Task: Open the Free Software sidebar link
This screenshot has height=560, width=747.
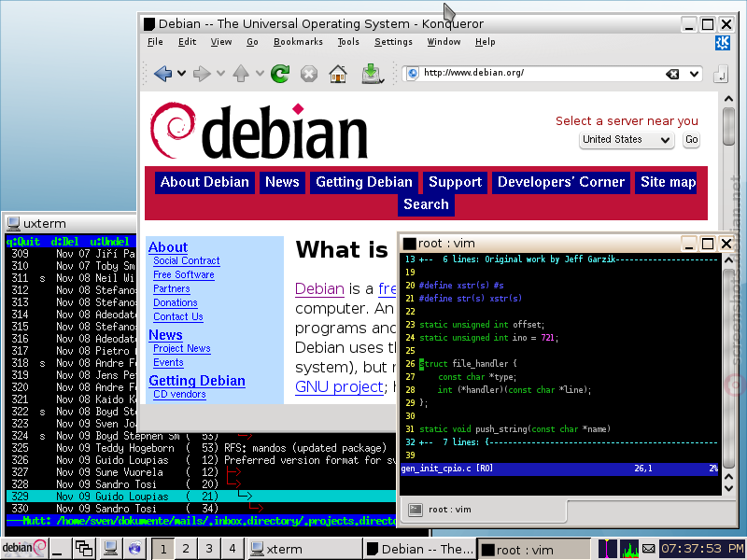Action: [x=183, y=274]
